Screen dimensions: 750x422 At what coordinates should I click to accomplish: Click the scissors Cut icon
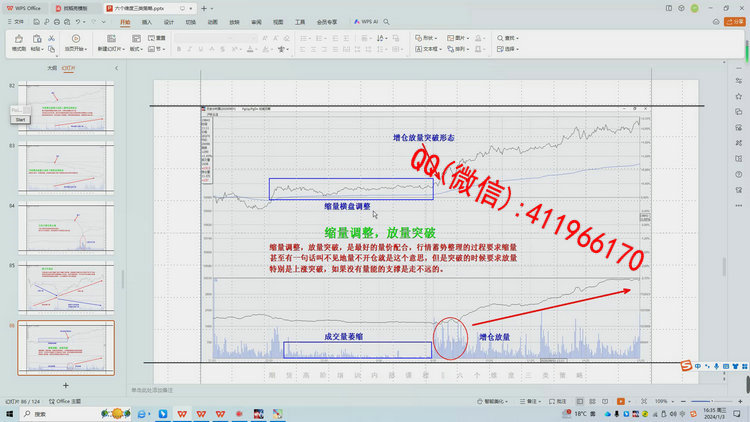coord(51,38)
